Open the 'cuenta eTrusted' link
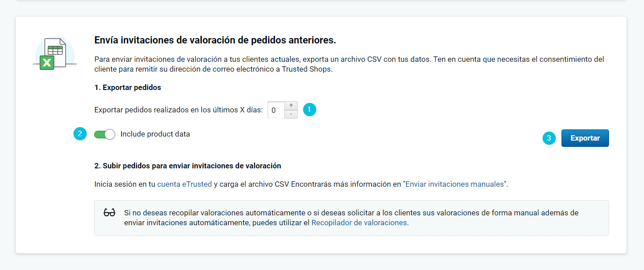The image size is (644, 270). pos(184,184)
